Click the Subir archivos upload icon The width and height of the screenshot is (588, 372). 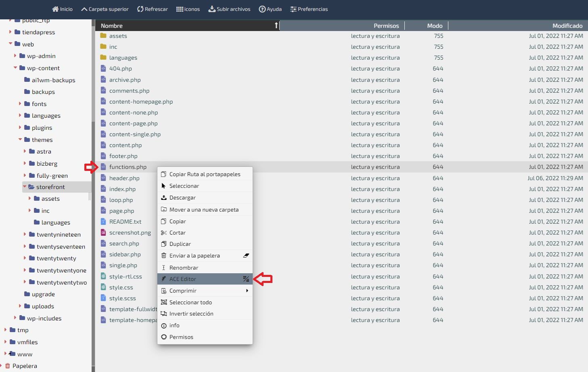tap(212, 9)
